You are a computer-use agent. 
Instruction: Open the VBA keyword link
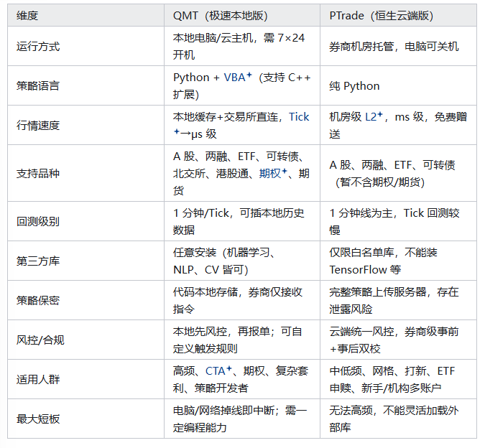[234, 78]
